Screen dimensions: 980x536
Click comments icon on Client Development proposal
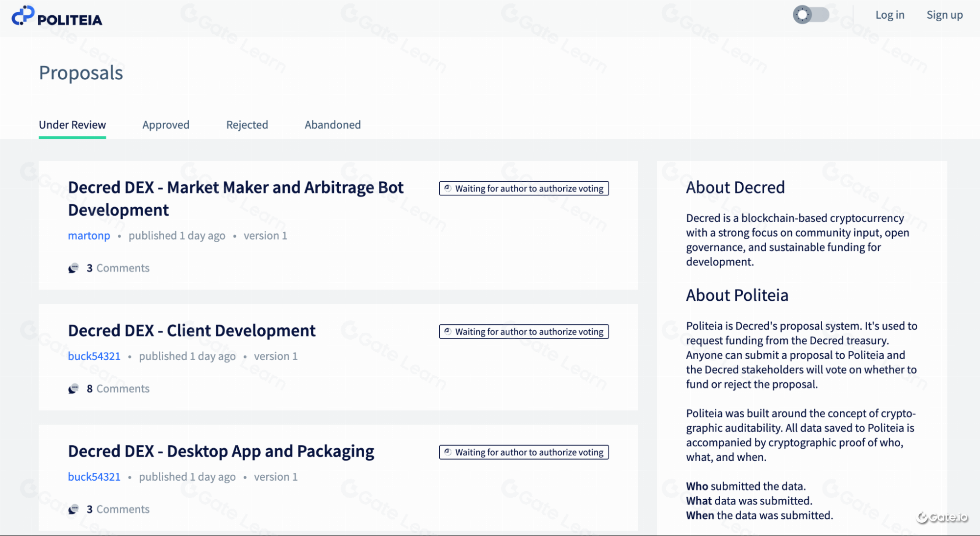click(74, 389)
